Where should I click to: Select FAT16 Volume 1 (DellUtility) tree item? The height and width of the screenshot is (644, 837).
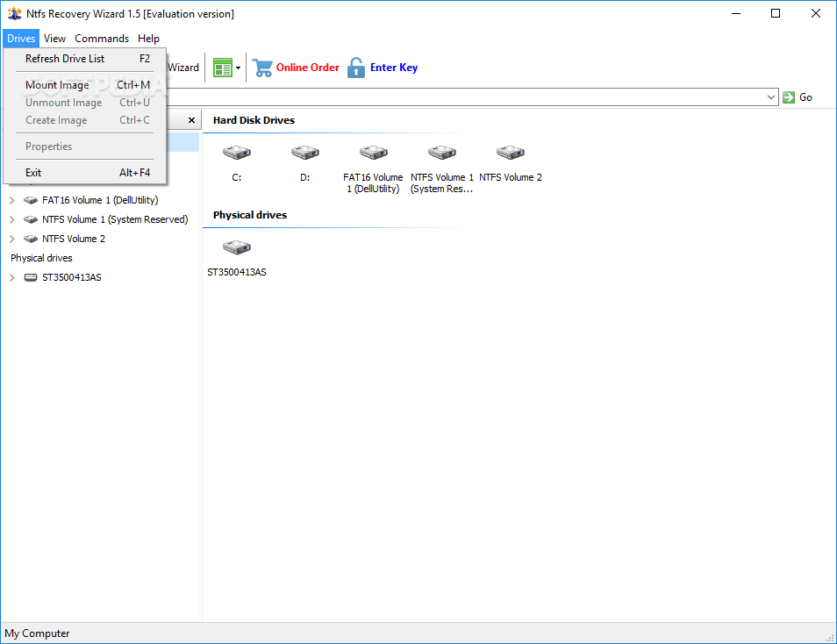coord(100,200)
